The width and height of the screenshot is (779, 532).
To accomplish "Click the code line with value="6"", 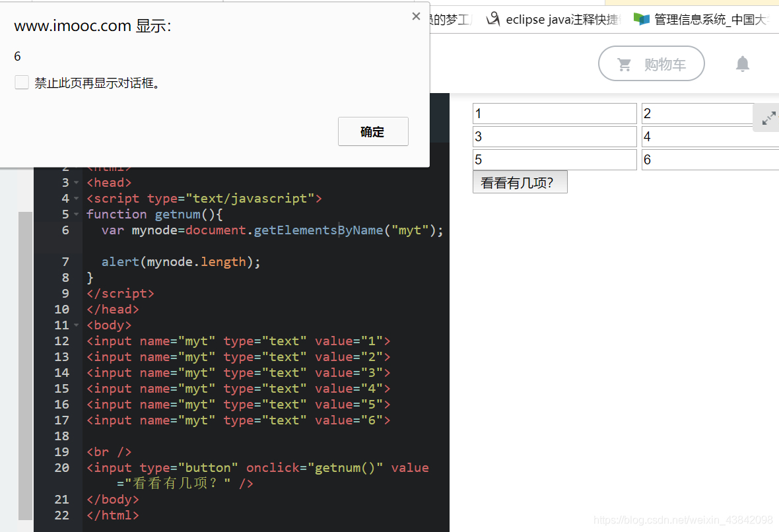I will (x=238, y=420).
